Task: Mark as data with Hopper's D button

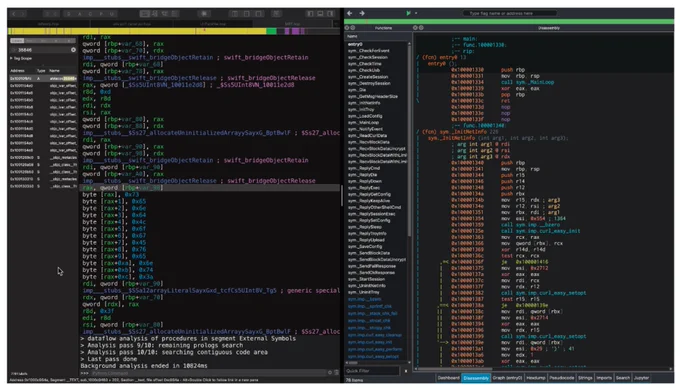Action: tap(69, 14)
